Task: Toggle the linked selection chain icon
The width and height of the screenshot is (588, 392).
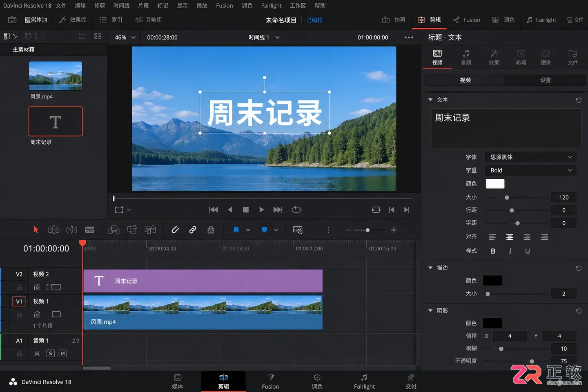Action: (193, 230)
